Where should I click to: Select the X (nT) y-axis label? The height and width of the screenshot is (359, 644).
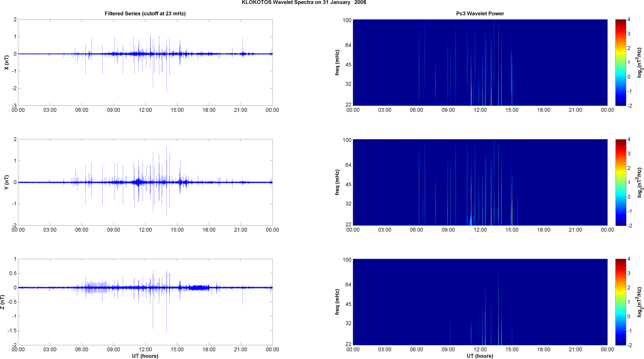click(6, 62)
